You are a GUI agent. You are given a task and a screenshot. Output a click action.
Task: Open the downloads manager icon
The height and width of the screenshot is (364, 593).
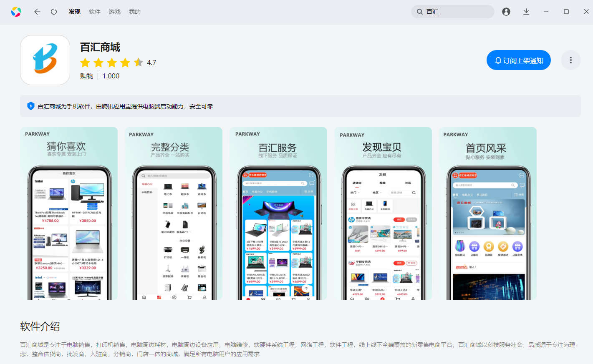click(x=526, y=12)
